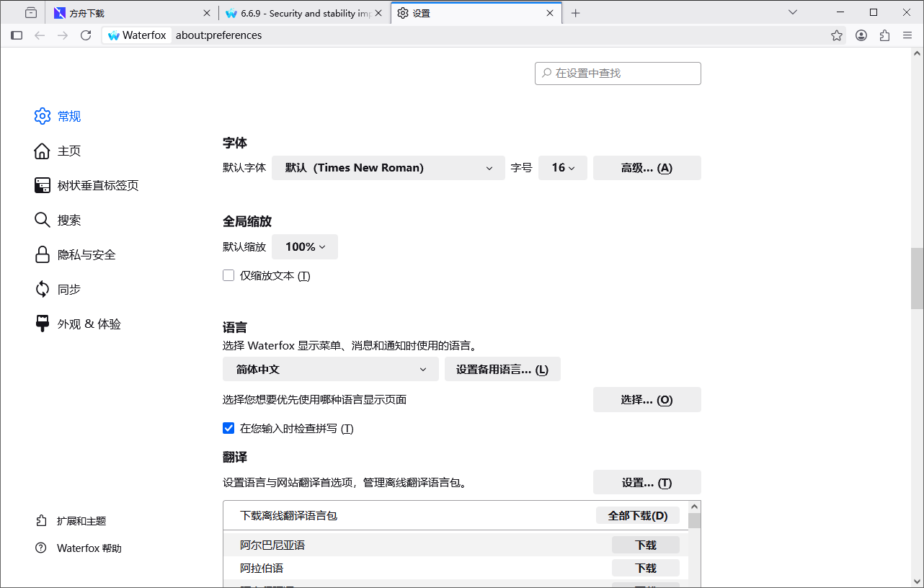Click the extensions puzzle icon in the toolbar
The height and width of the screenshot is (588, 924).
click(x=884, y=35)
